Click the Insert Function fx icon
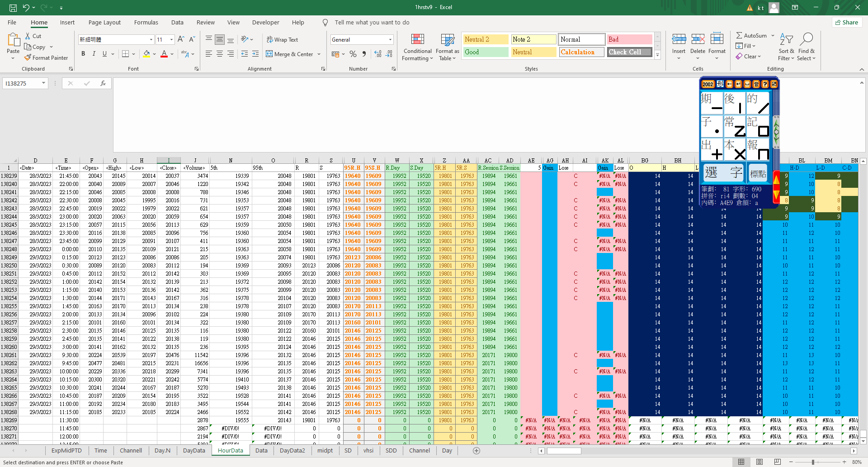The height and width of the screenshot is (467, 868). (103, 83)
